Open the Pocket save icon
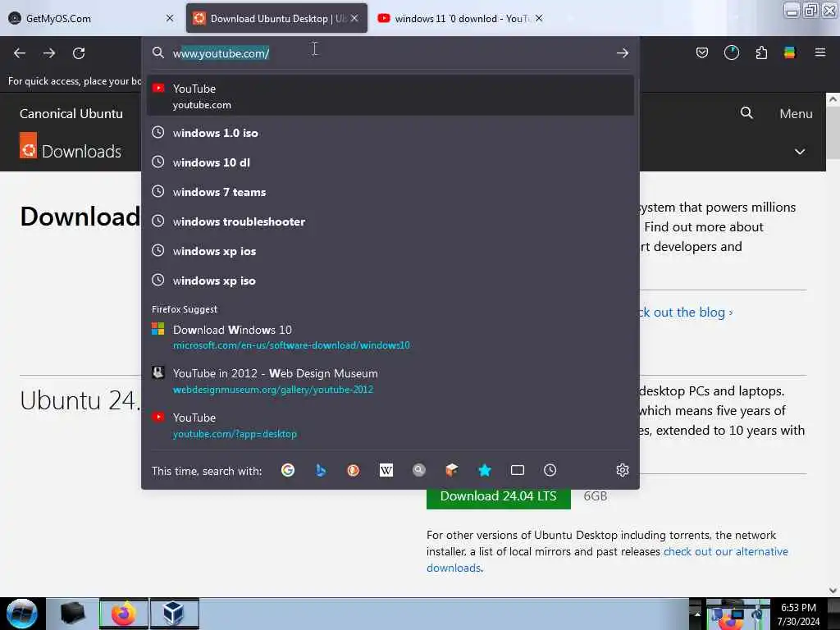840x630 pixels. [x=702, y=52]
